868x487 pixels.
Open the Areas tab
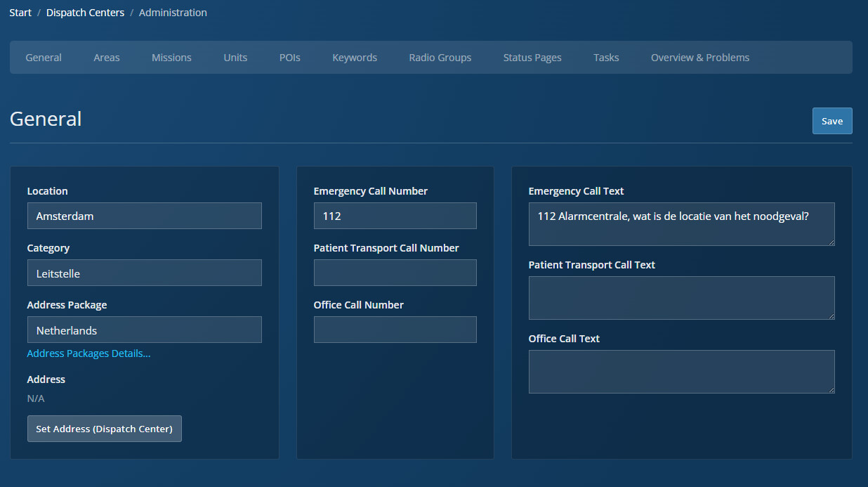click(x=107, y=58)
